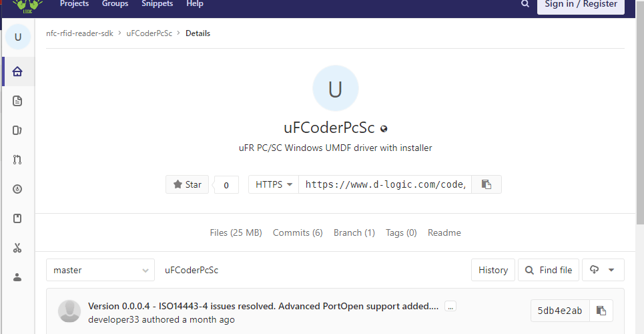Open the Members sidebar icon
This screenshot has width=644, height=334.
[17, 277]
